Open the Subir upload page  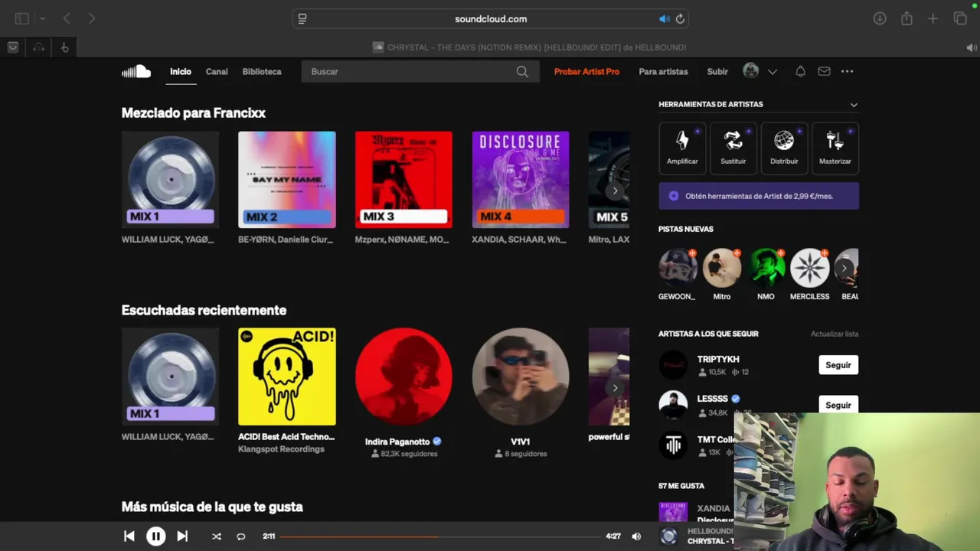pos(717,71)
